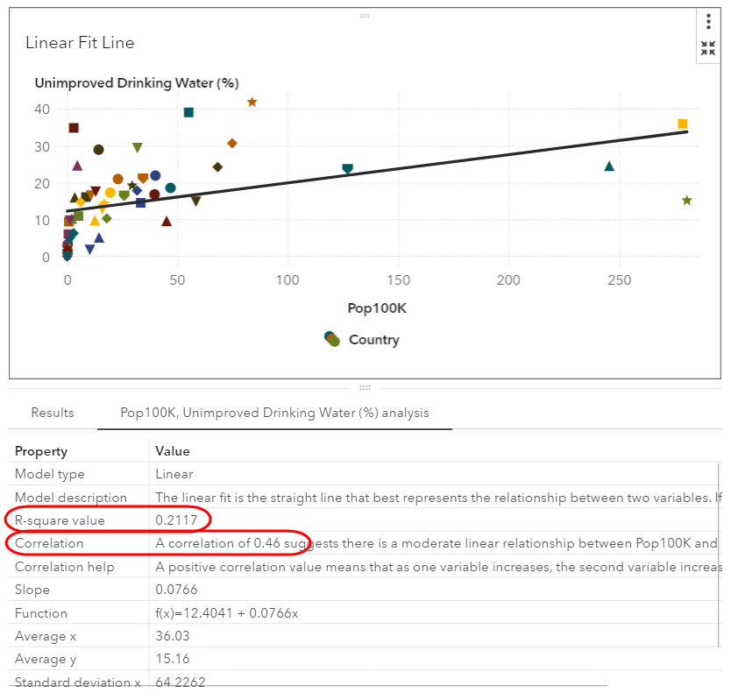The height and width of the screenshot is (700, 731).
Task: Switch to the Results tab
Action: point(53,413)
